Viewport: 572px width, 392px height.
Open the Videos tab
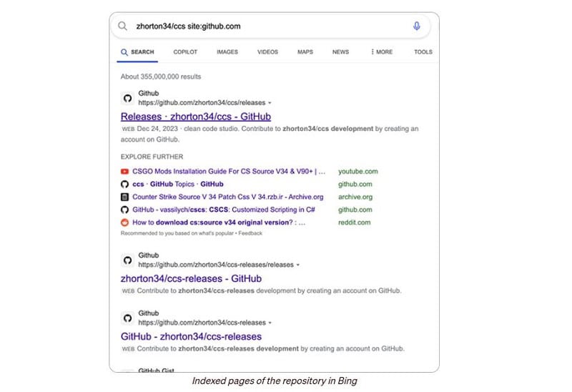click(267, 52)
